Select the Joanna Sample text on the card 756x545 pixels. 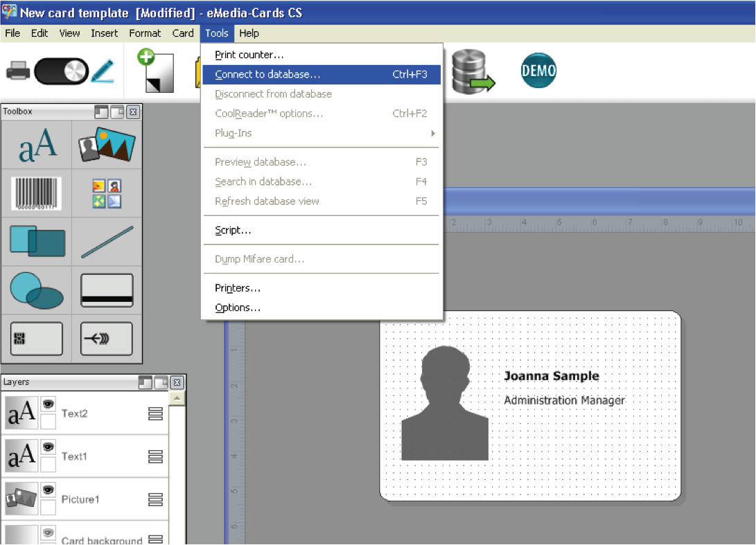point(552,376)
